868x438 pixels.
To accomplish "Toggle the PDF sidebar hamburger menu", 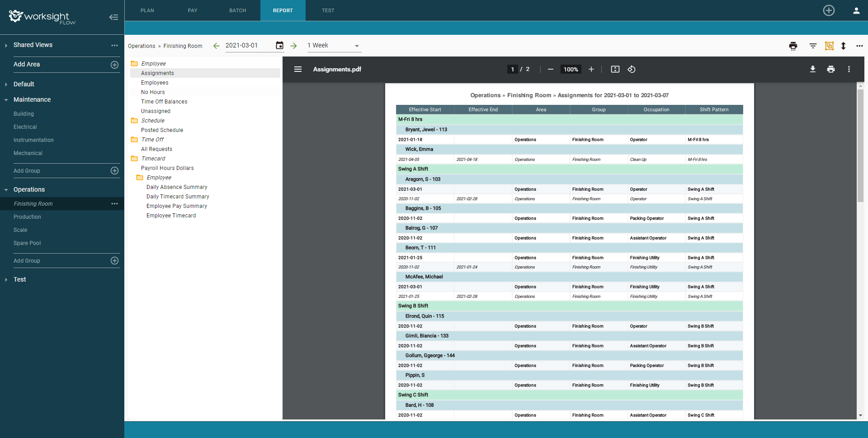I will click(297, 69).
